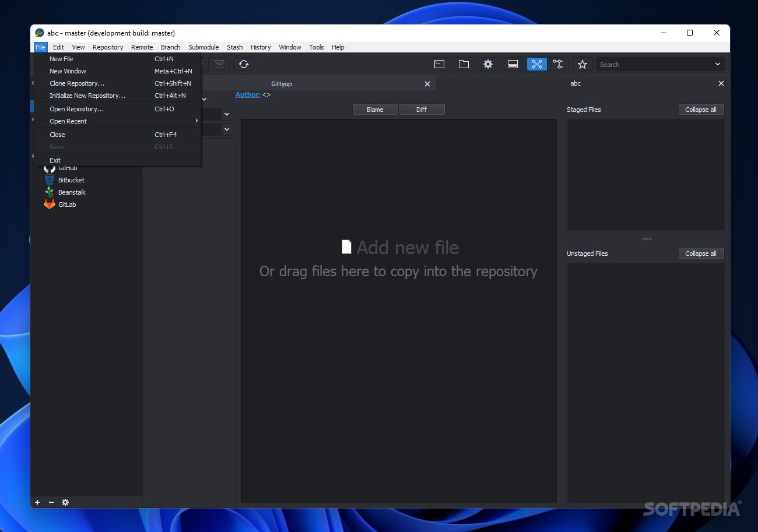Open the View menu
Image resolution: width=758 pixels, height=532 pixels.
click(78, 47)
